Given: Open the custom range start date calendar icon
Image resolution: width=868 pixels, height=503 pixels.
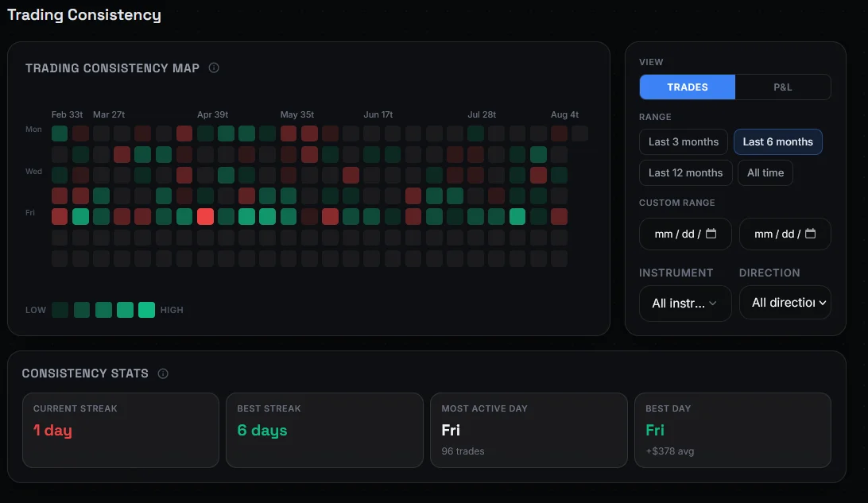Looking at the screenshot, I should 711,234.
